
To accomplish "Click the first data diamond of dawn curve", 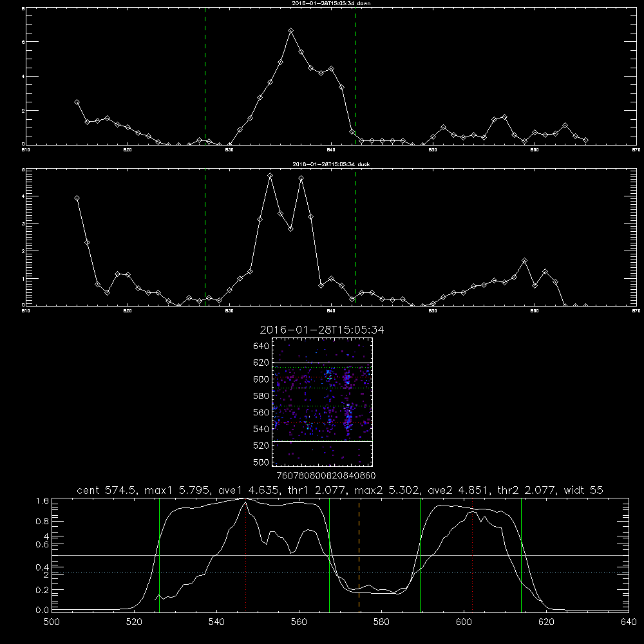I will pos(77,102).
